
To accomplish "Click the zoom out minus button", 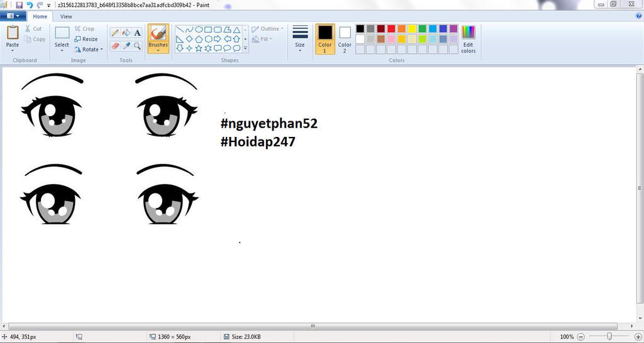I will (580, 337).
